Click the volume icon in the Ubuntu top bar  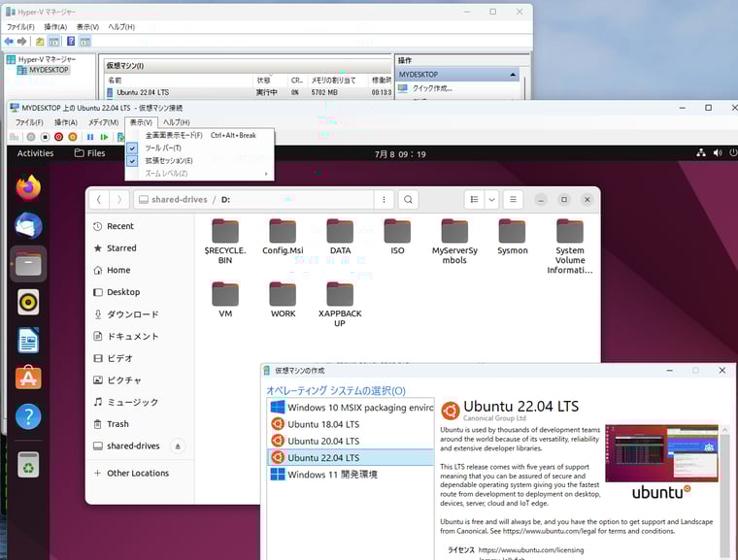[x=718, y=153]
